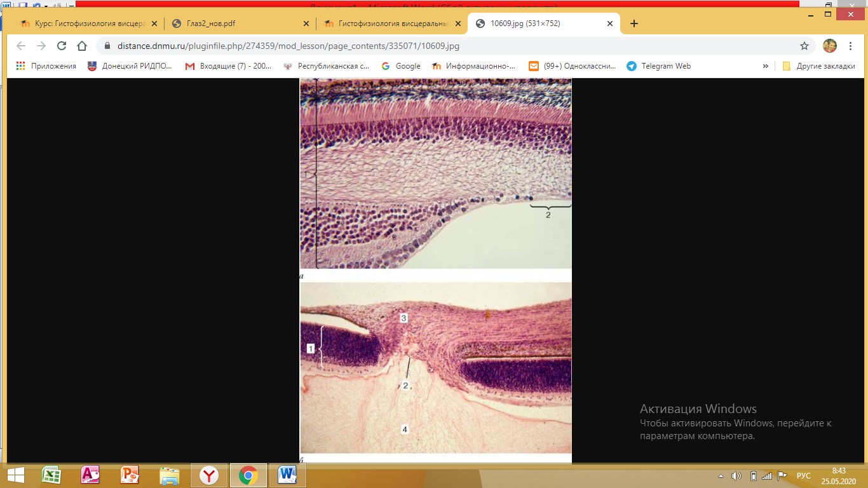
Task: Switch to Word in the taskbar
Action: tap(287, 475)
